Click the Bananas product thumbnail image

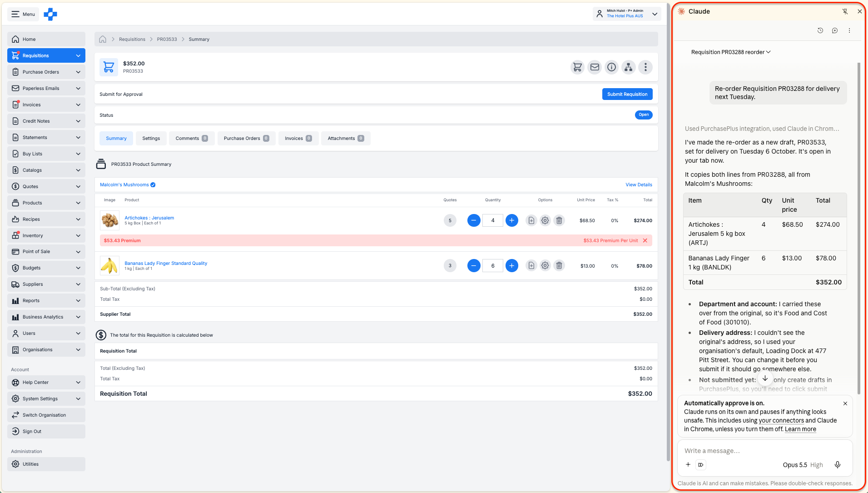[x=109, y=265]
